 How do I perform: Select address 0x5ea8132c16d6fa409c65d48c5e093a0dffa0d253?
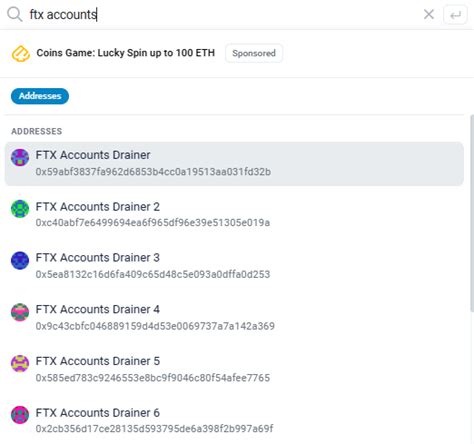(x=153, y=274)
